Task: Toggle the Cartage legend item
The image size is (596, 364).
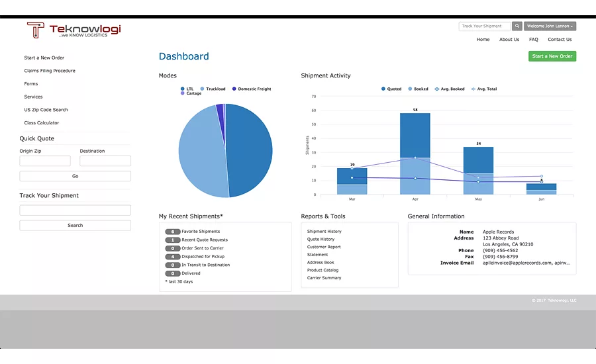Action: (191, 93)
